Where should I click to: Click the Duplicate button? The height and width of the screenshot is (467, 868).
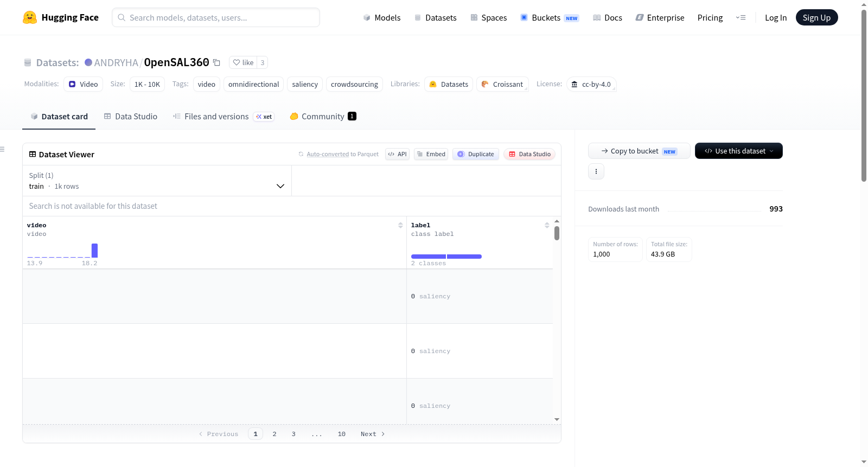pos(476,154)
